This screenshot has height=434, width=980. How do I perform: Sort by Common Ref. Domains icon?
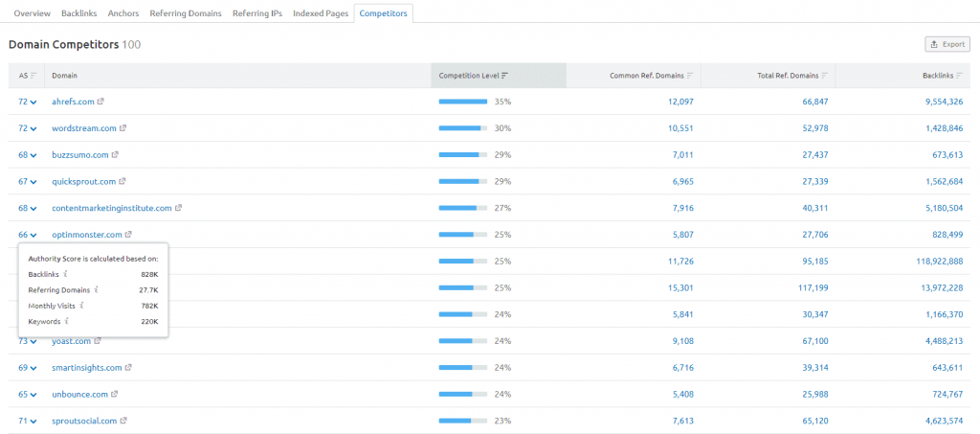tap(690, 76)
